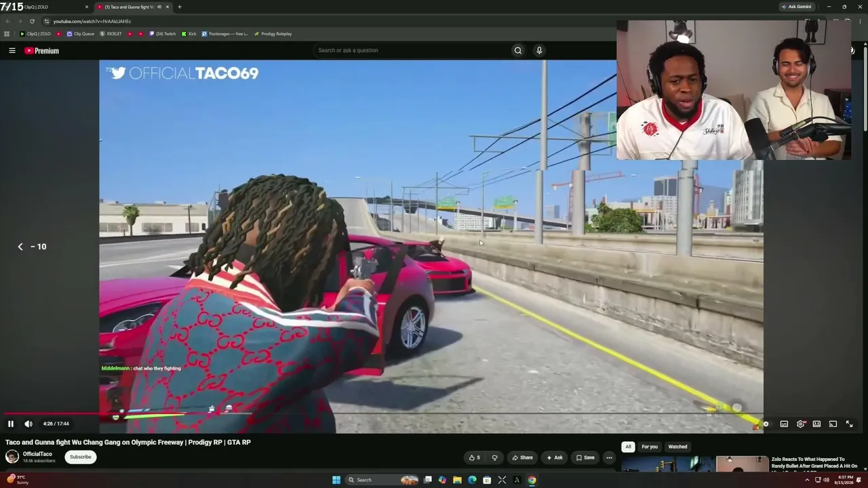Open the Kick bookmark
Image resolution: width=868 pixels, height=488 pixels.
(189, 34)
